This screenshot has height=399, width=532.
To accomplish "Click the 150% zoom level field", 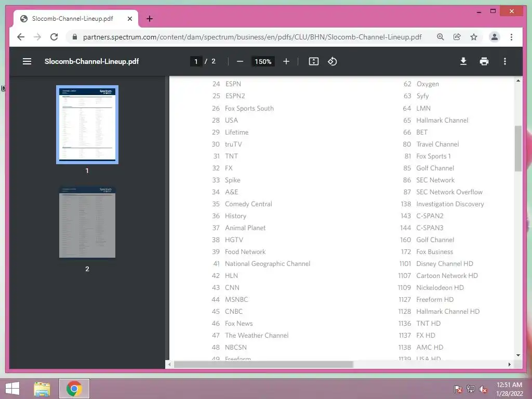I will 263,61.
